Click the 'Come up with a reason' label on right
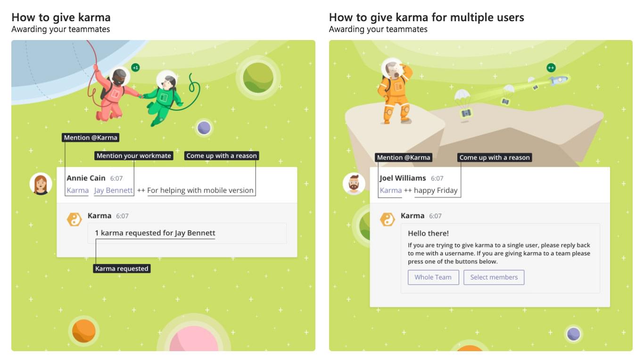 pos(495,157)
